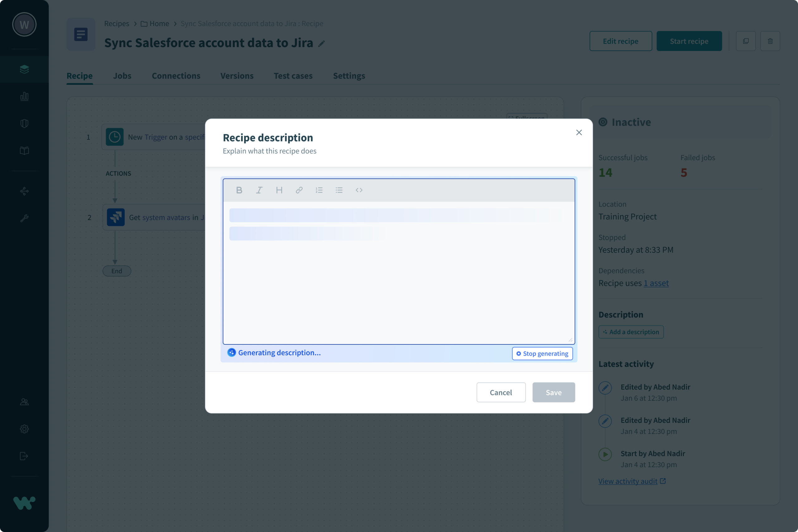
Task: Toggle bold formatting in description editor
Action: pos(239,190)
